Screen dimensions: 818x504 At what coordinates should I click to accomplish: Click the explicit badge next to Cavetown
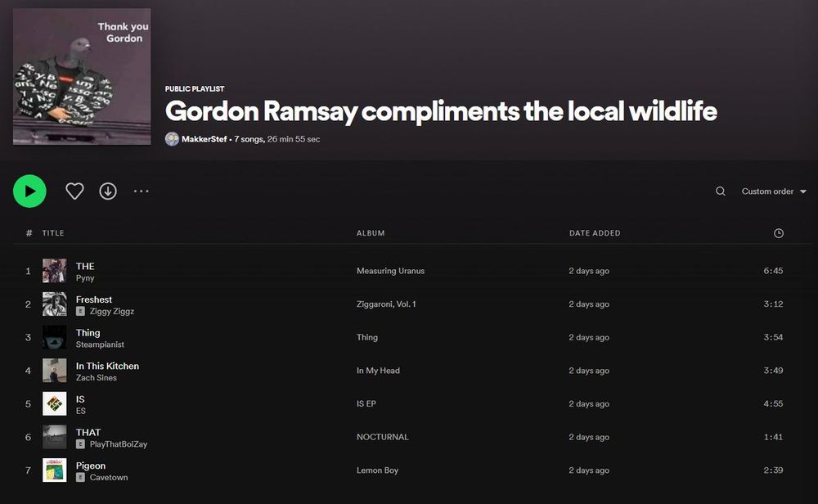[x=80, y=477]
